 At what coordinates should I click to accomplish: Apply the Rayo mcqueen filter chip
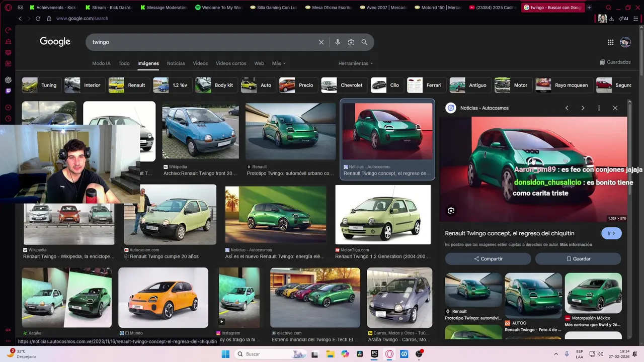[564, 85]
